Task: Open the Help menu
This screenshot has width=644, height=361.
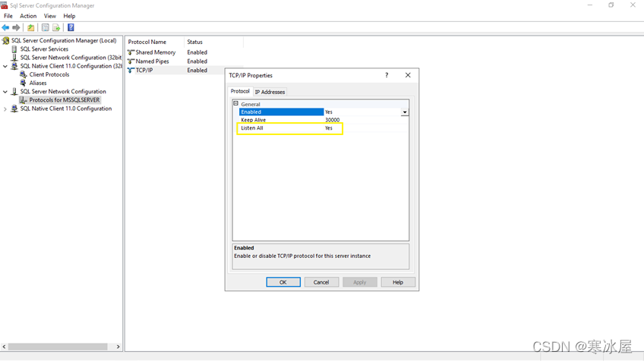Action: (x=69, y=16)
